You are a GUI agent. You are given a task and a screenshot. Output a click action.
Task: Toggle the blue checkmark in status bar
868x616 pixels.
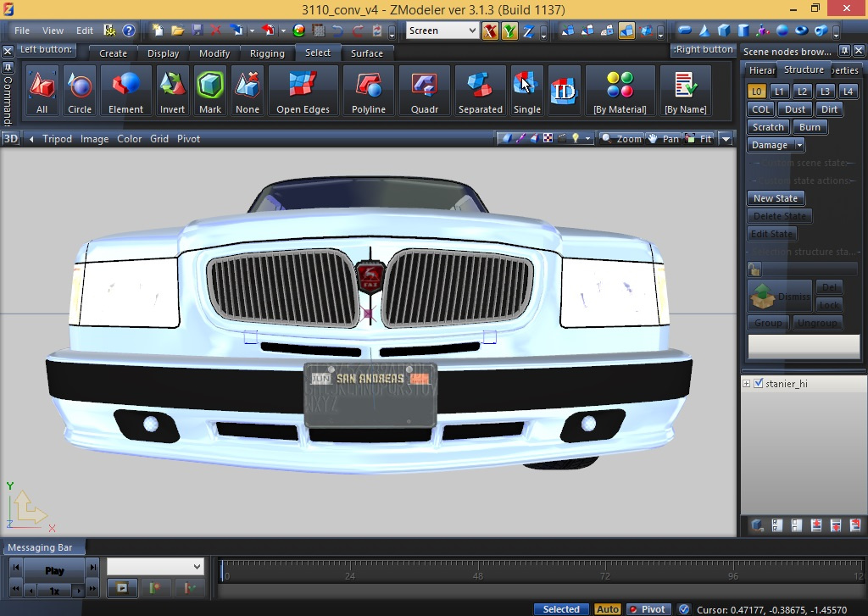[x=684, y=609]
